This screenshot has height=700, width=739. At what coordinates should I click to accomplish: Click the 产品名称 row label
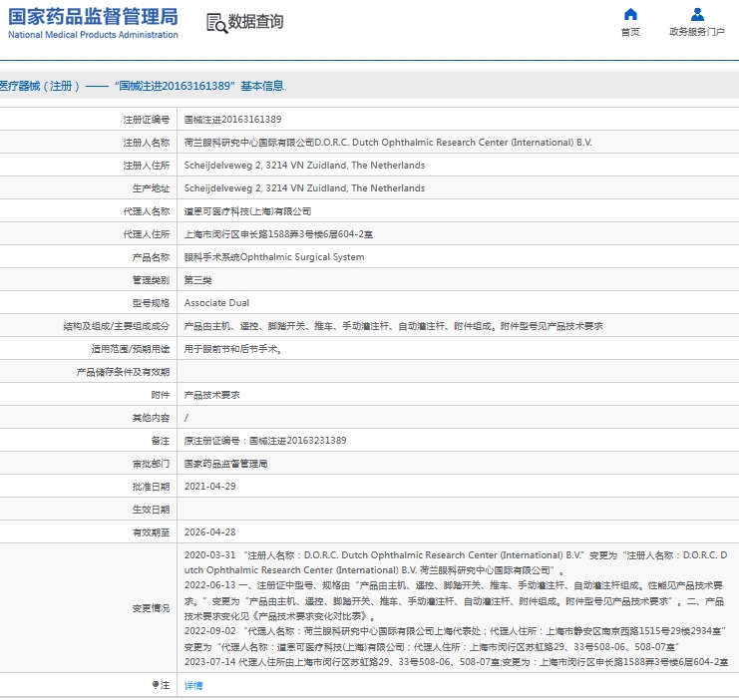151,257
